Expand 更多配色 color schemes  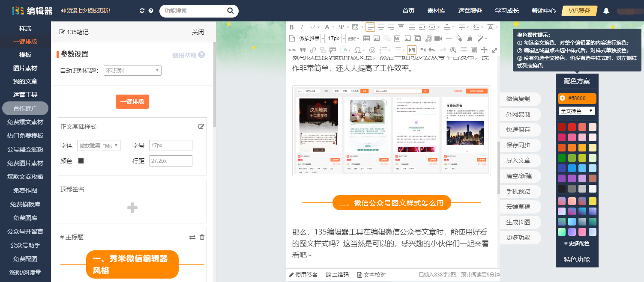coord(577,243)
